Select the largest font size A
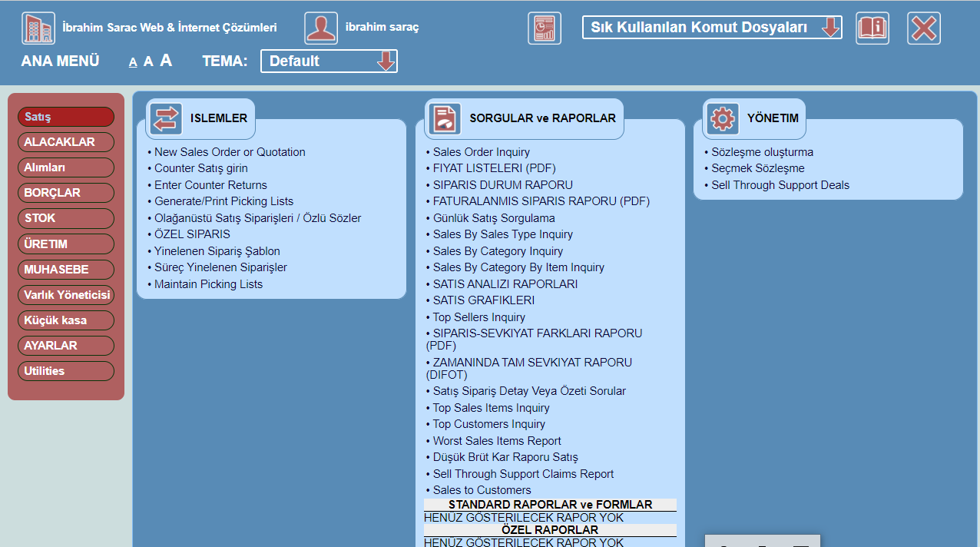The image size is (980, 547). [166, 61]
